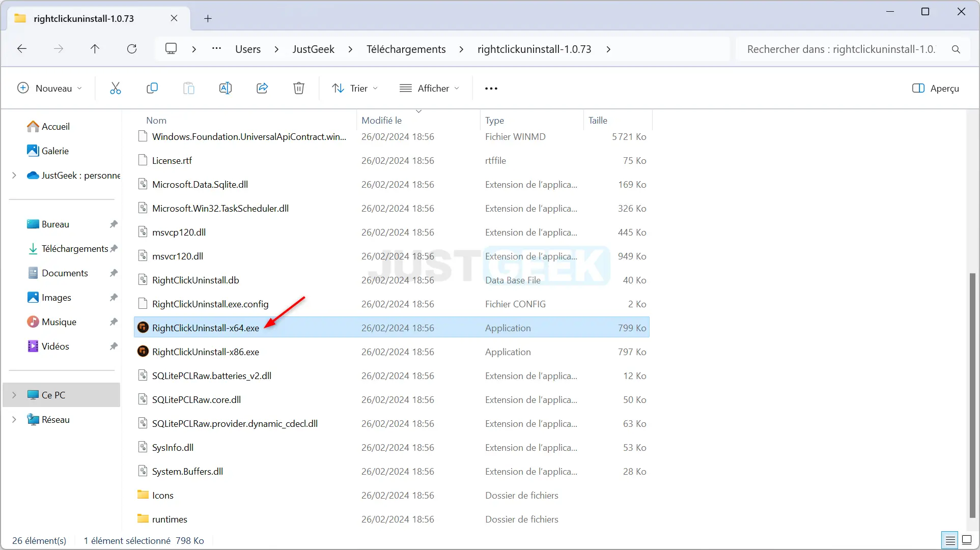This screenshot has width=980, height=550.
Task: Go back with the left arrow
Action: pyautogui.click(x=22, y=49)
